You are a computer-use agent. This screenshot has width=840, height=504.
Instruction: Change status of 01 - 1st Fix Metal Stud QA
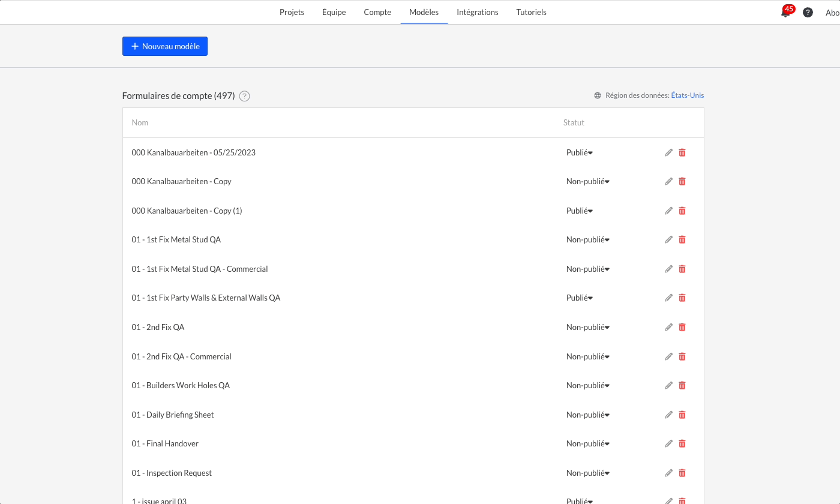point(588,239)
